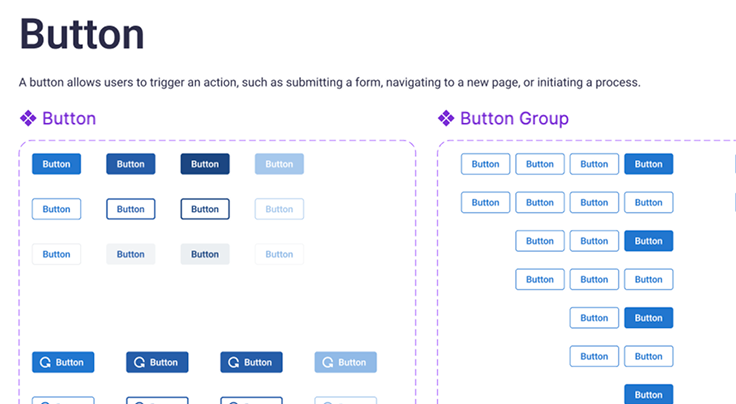This screenshot has width=736, height=404.
Task: Select the first outlined Button in second row
Action: [56, 209]
